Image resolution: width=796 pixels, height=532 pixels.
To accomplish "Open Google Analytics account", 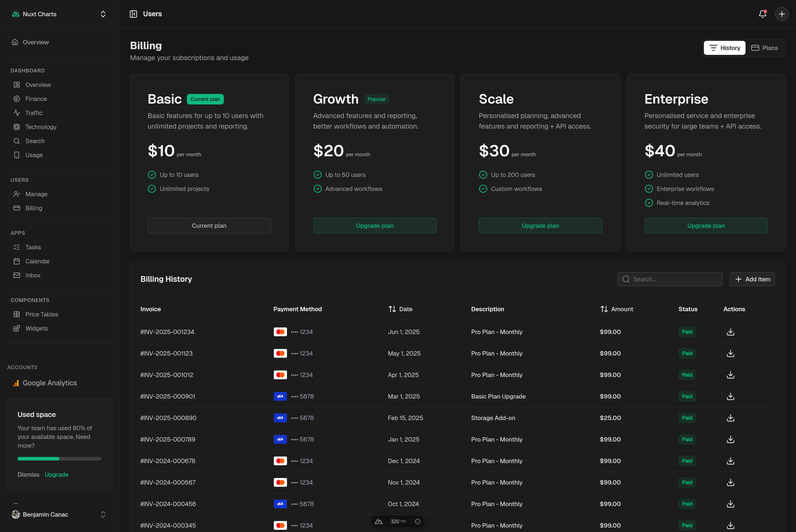I will point(50,383).
